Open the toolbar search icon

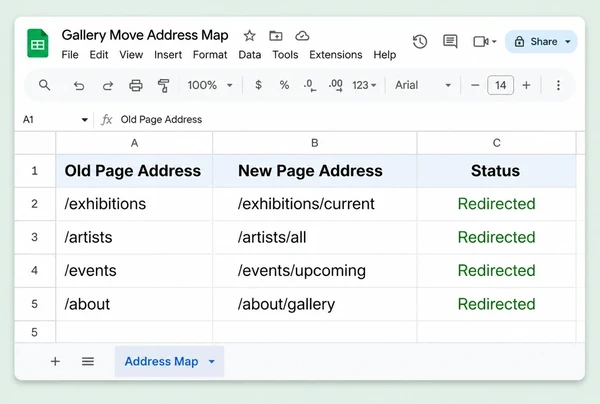44,85
